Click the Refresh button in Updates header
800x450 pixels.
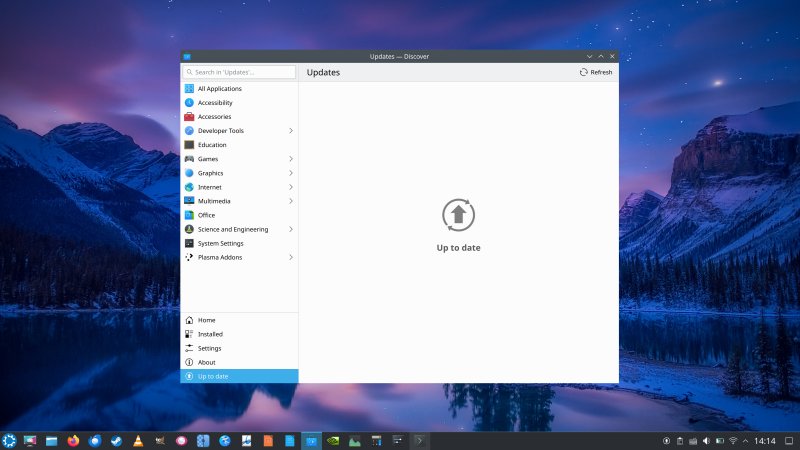click(x=596, y=72)
